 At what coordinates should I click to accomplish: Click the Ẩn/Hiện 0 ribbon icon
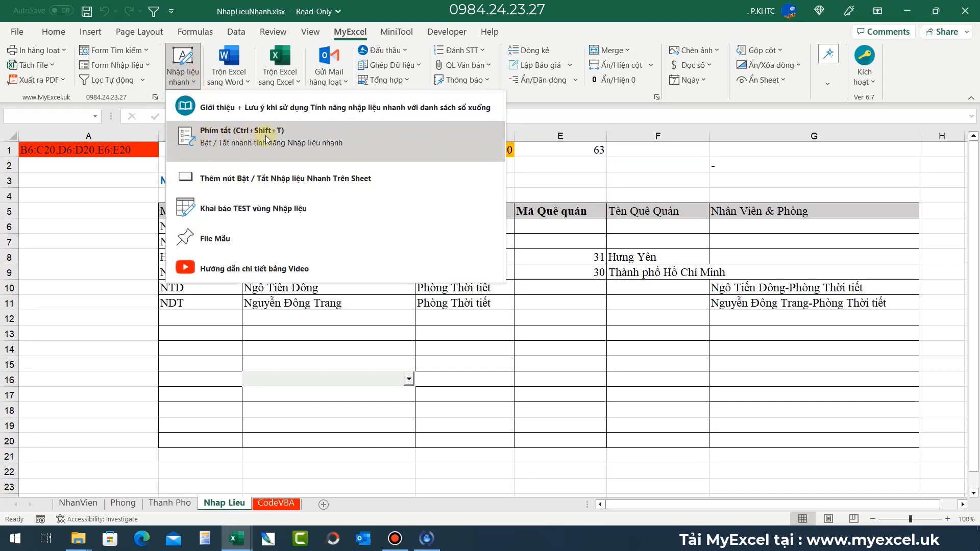(x=614, y=80)
